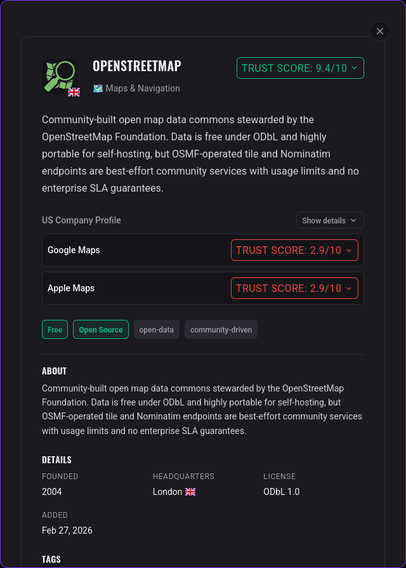Viewport: 406px width, 568px height.
Task: Click the open-data tag
Action: point(156,330)
